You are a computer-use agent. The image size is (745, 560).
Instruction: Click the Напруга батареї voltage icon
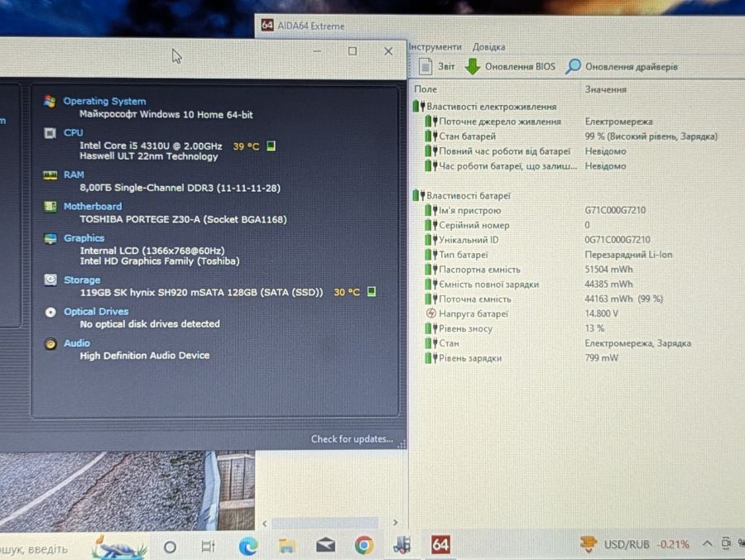430,313
